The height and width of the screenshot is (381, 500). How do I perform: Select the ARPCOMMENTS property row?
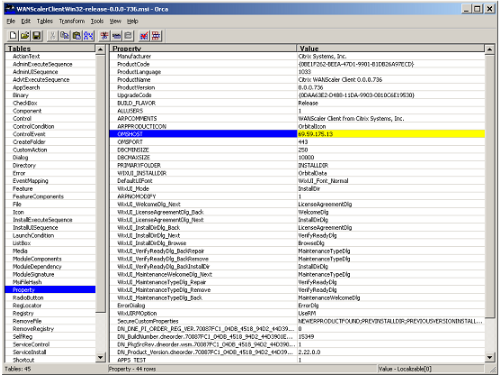click(297, 119)
